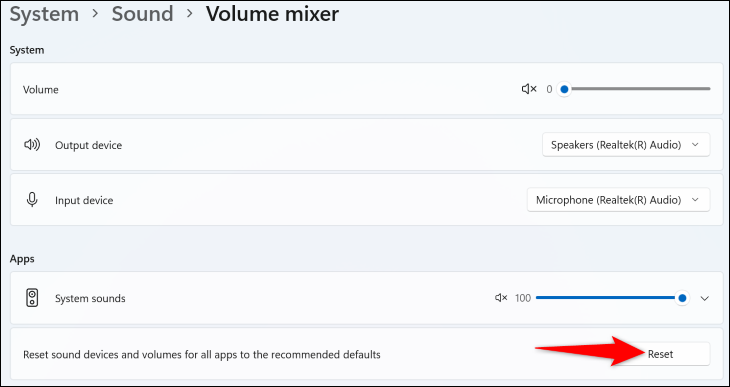Unmute master volume via speaker icon

pos(529,89)
